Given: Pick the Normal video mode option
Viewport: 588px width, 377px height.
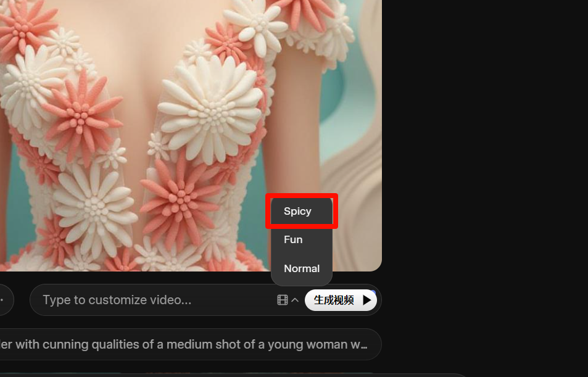Looking at the screenshot, I should pos(301,268).
